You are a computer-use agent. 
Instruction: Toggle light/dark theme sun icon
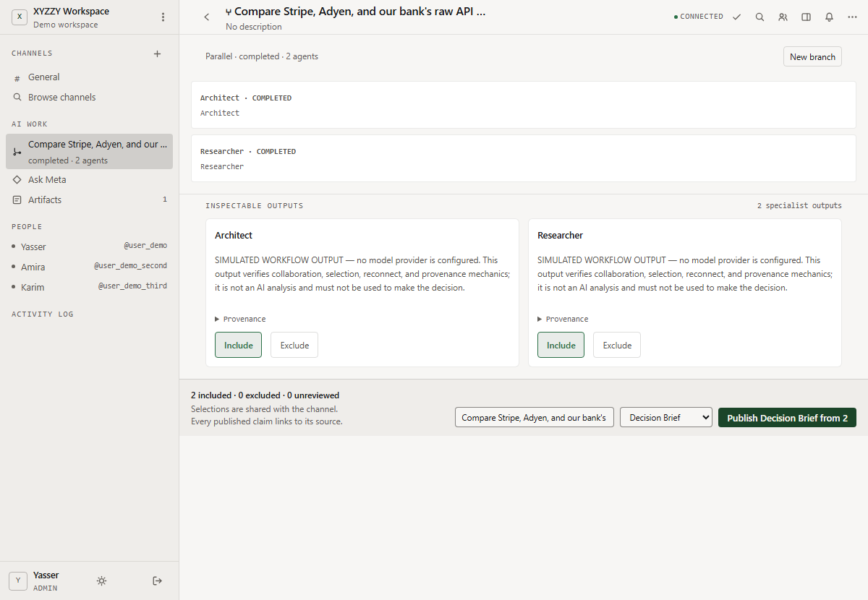[102, 581]
